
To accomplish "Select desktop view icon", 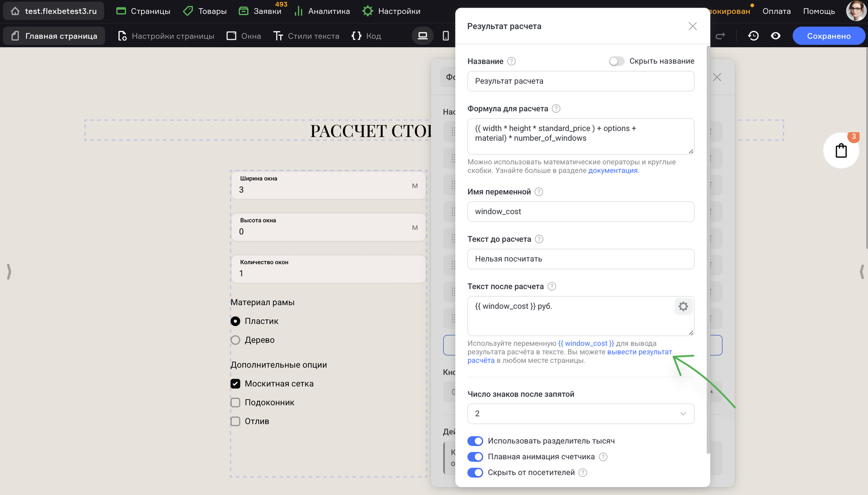I will click(423, 36).
